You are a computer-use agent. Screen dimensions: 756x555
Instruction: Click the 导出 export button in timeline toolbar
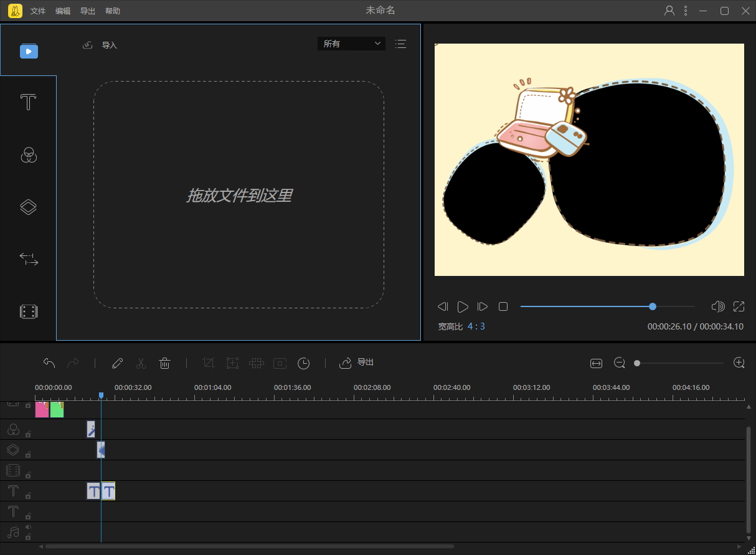(x=357, y=363)
